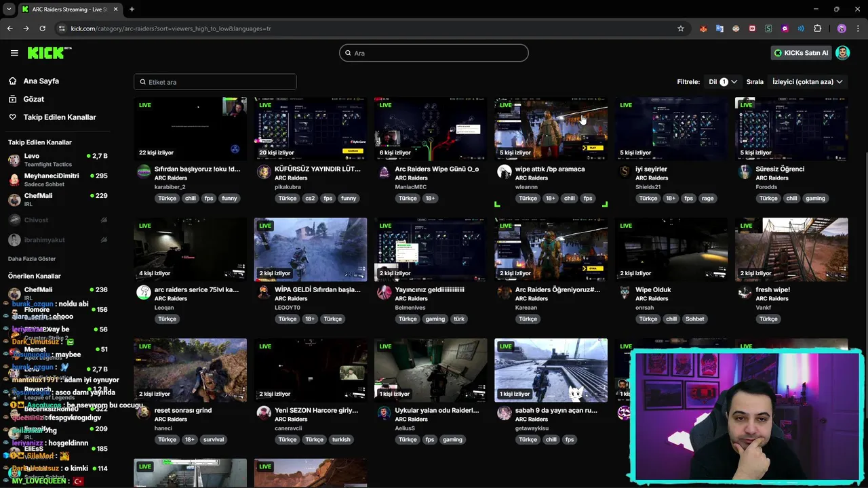Filter by turkish tag under caneravcii

pyautogui.click(x=341, y=440)
